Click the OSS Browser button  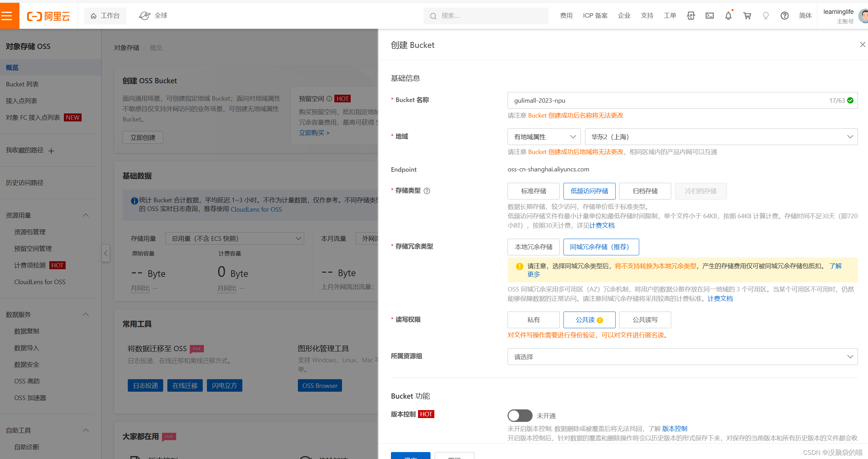[x=320, y=385]
